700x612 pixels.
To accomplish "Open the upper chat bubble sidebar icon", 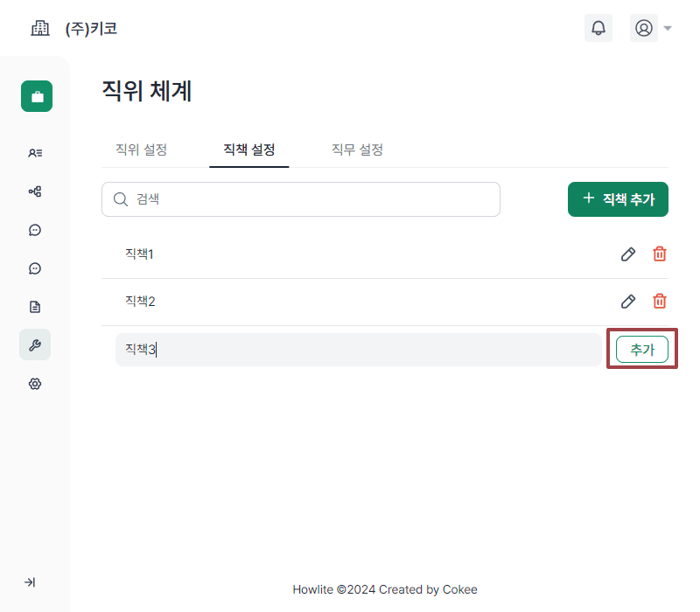I will pyautogui.click(x=34, y=230).
